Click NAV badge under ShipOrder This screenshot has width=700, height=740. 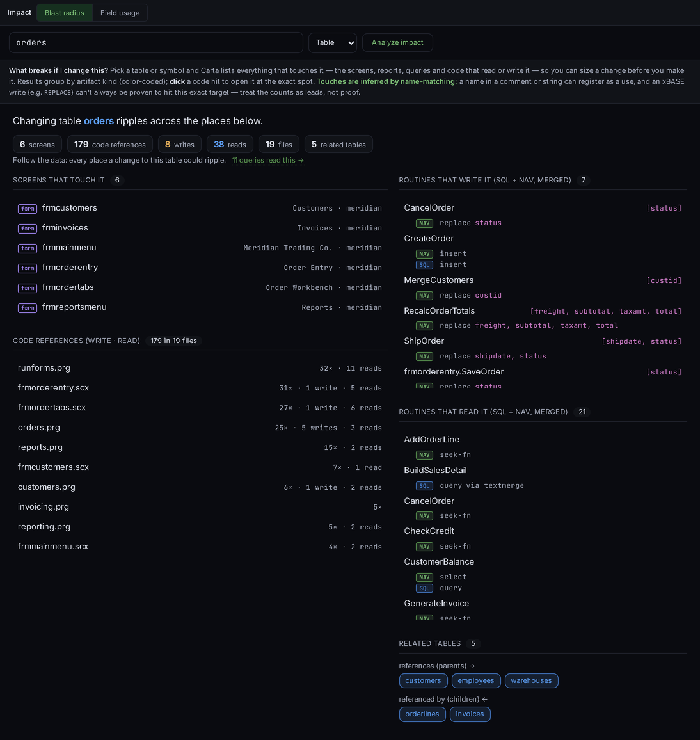click(424, 357)
